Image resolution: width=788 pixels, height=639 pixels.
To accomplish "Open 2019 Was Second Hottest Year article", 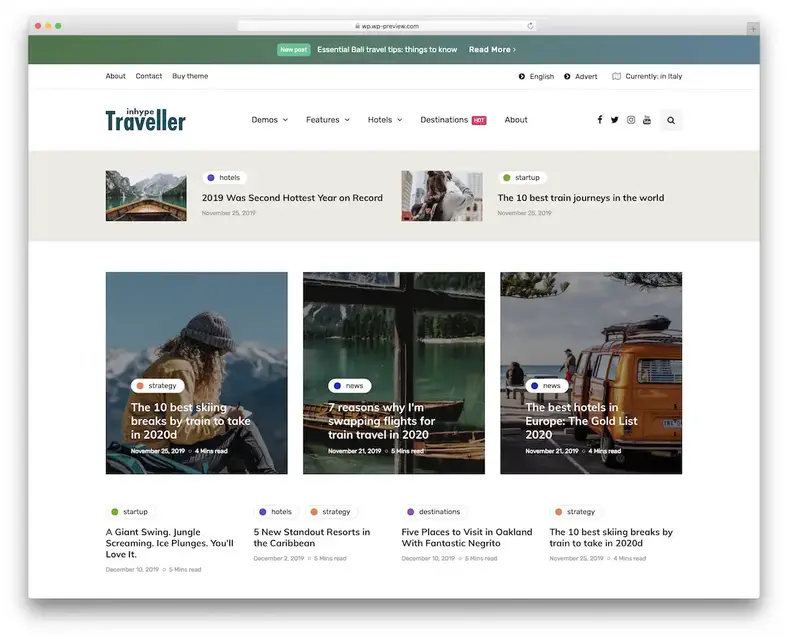I will point(292,197).
